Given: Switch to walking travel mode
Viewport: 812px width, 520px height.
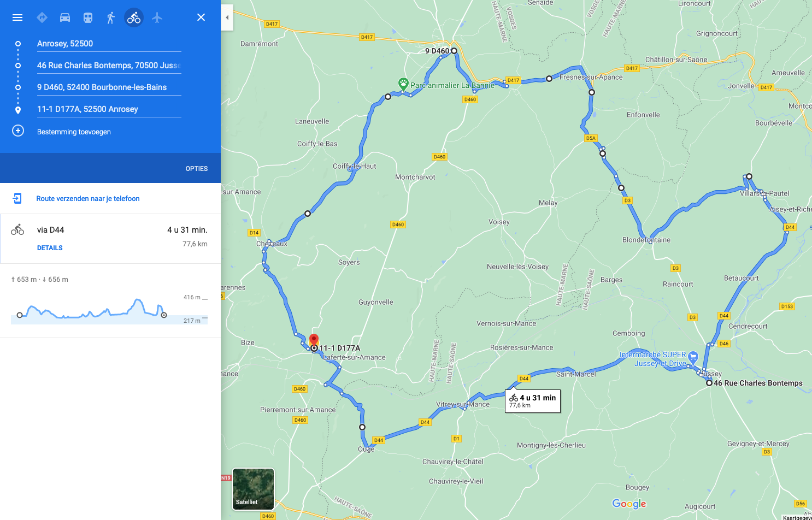Looking at the screenshot, I should coord(111,17).
